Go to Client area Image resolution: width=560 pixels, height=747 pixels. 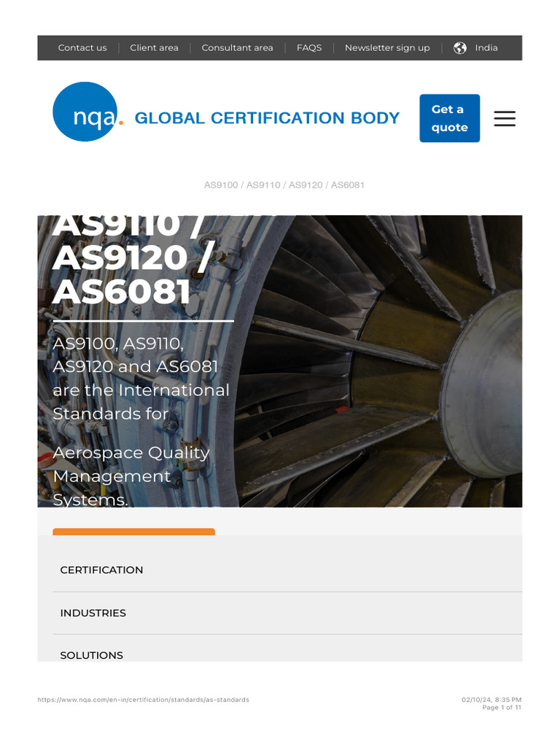point(154,47)
